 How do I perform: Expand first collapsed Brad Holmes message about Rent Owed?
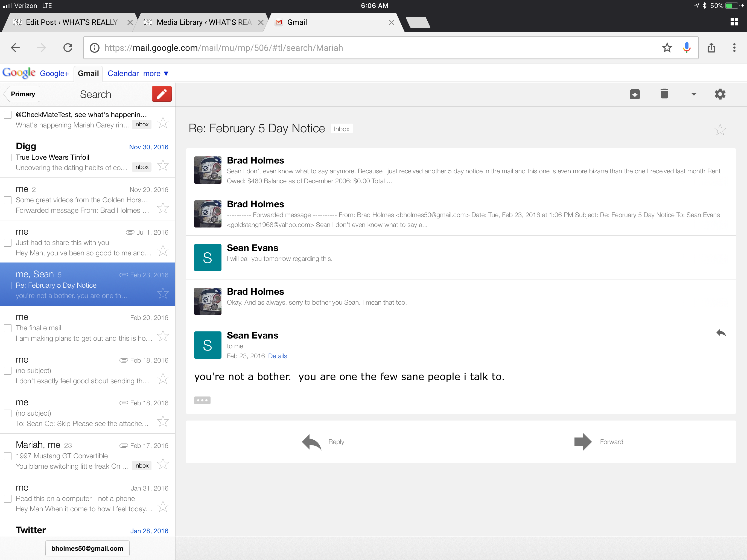pos(461,170)
